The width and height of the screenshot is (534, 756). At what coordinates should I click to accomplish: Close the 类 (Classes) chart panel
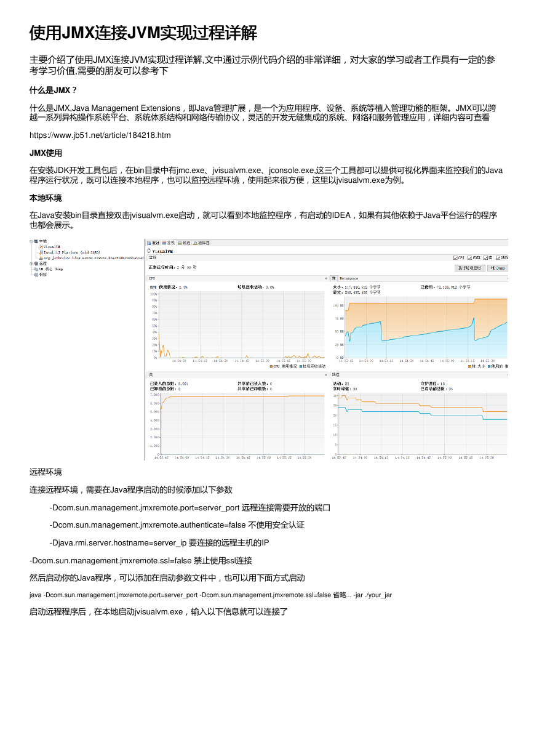click(x=325, y=374)
